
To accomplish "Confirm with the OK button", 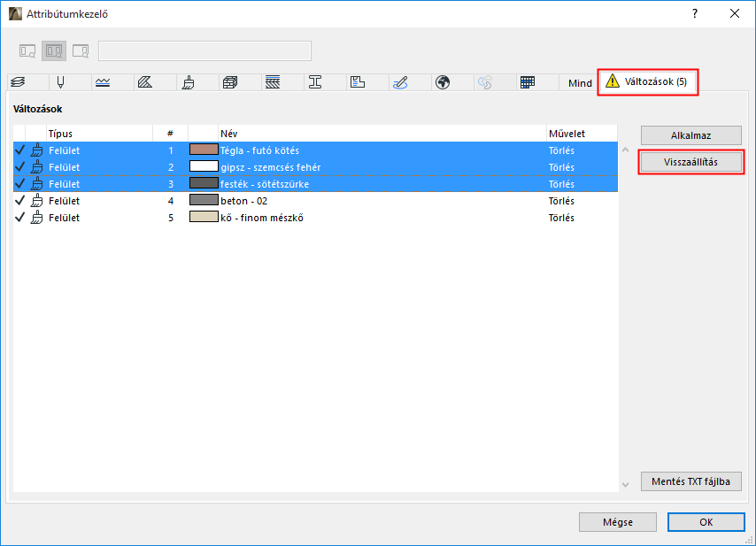I will pos(706,522).
